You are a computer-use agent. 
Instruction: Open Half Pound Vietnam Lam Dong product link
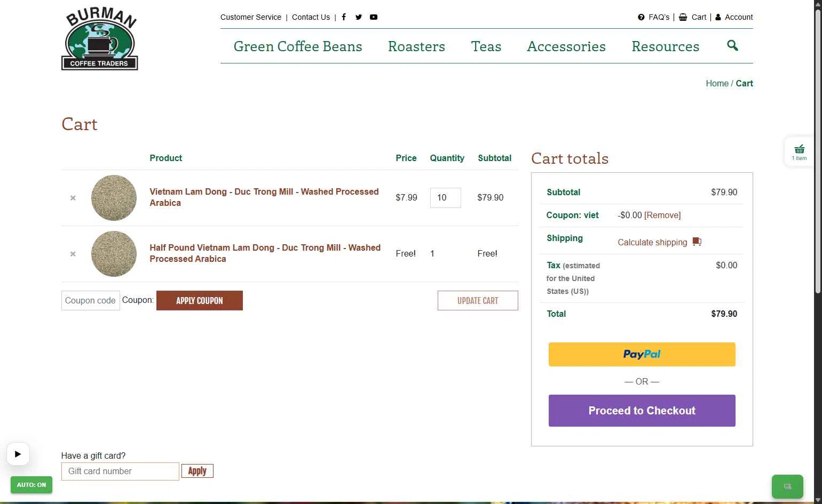pos(265,253)
